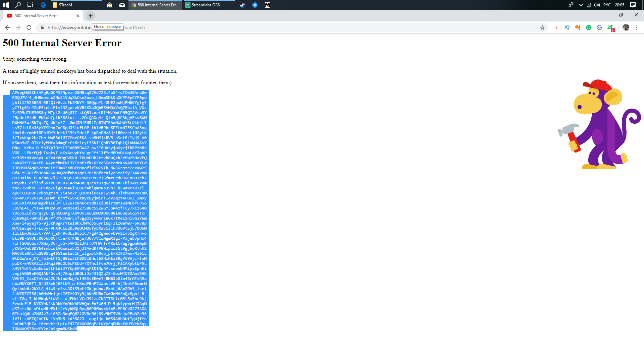Restore down the Chrome window

click(x=621, y=15)
